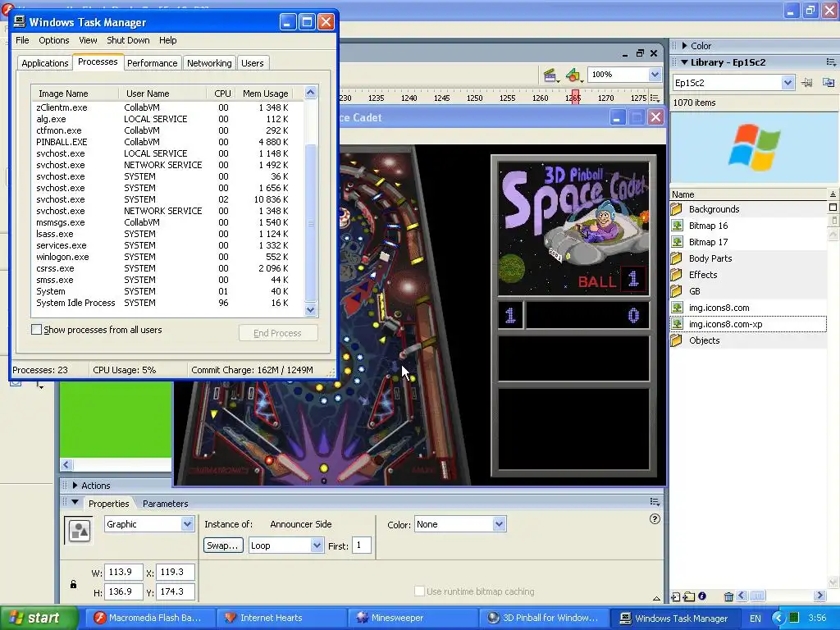Open the Ep1Sc2 library document dropdown
840x630 pixels.
pyautogui.click(x=787, y=83)
